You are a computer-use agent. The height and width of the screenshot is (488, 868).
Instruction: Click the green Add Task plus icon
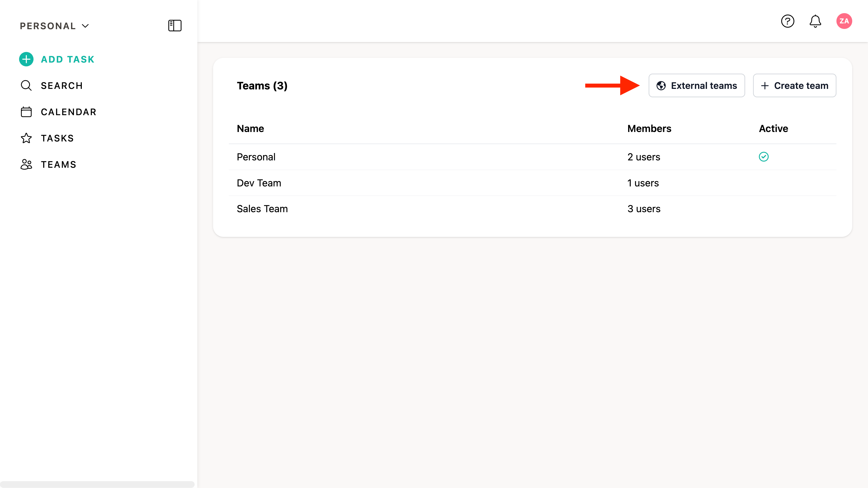click(x=26, y=59)
